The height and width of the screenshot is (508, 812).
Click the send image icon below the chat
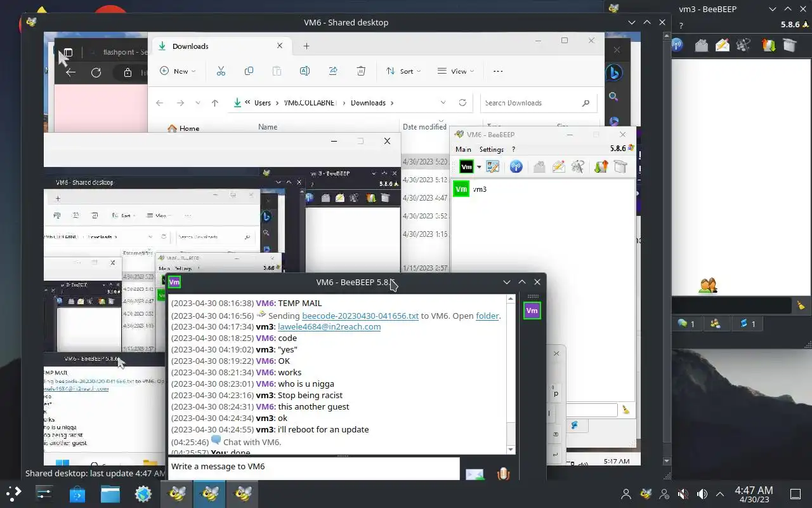pos(474,474)
